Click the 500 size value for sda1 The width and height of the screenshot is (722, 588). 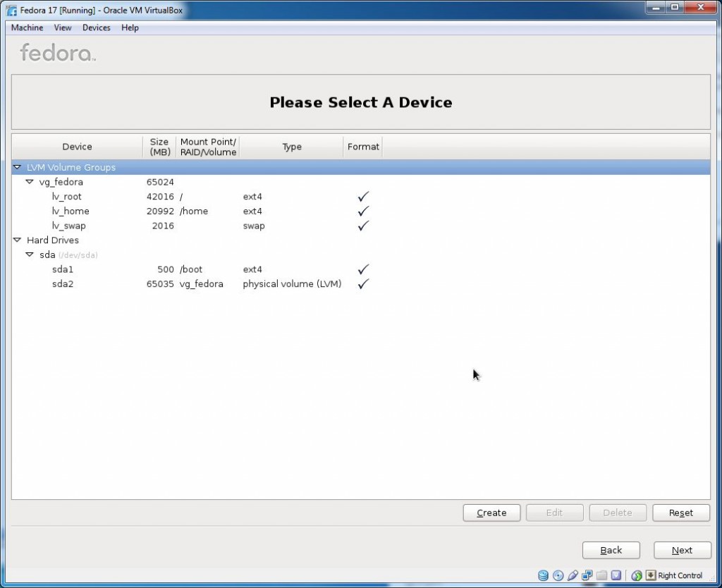click(x=166, y=269)
